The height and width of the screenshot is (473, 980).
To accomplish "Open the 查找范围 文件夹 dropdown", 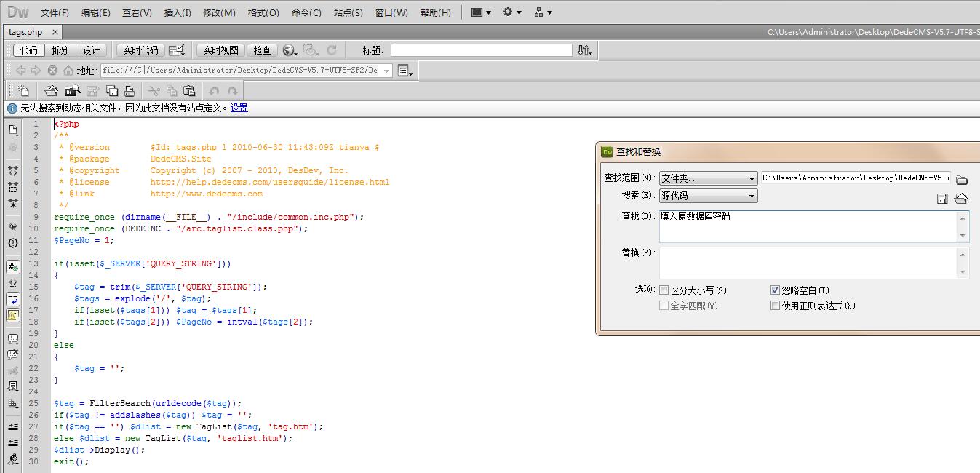I will click(x=708, y=178).
